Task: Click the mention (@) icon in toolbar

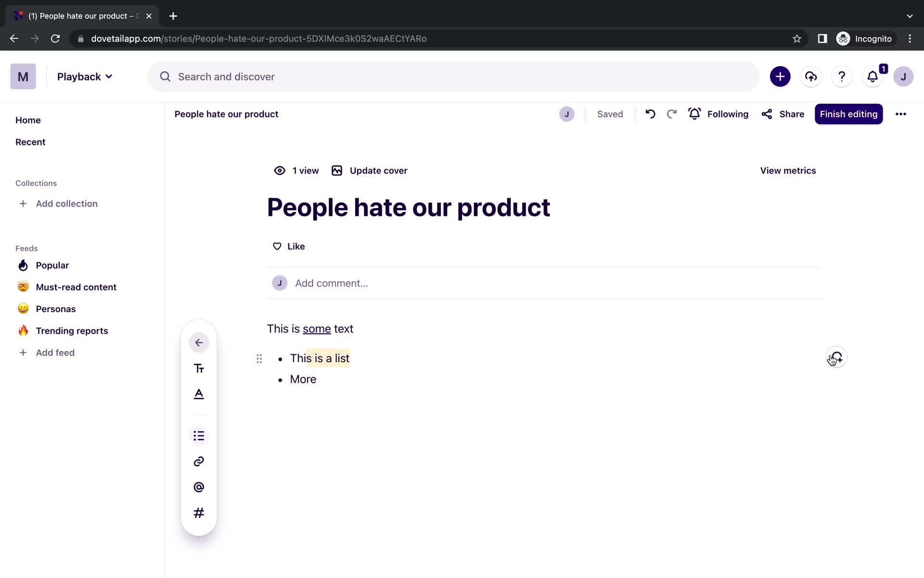Action: point(198,487)
